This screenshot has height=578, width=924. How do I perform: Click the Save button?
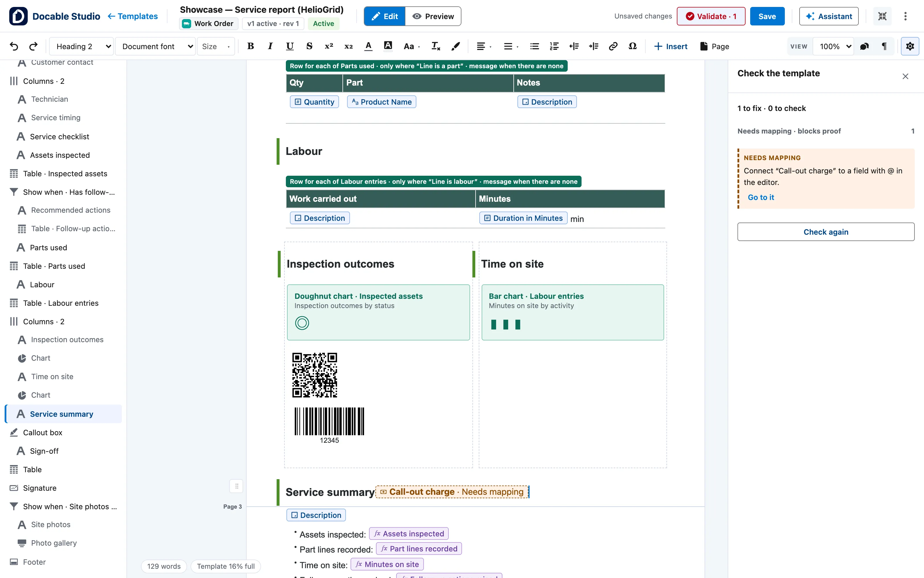[767, 16]
